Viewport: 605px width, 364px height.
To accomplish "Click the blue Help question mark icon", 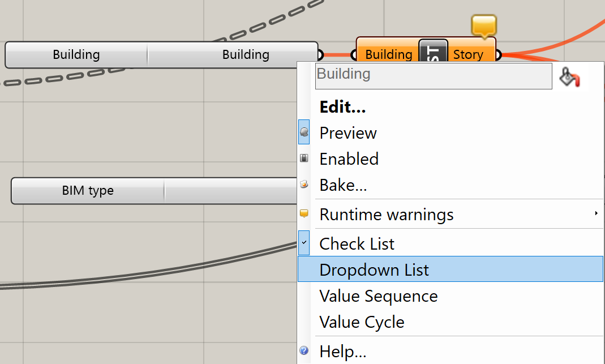I will coord(304,351).
